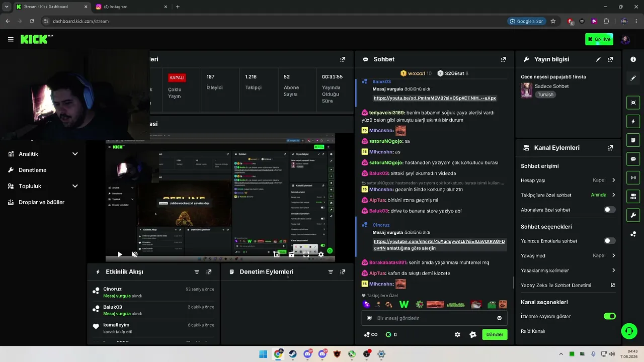Click the user avatar beside Go live
This screenshot has height=362, width=644.
pos(625,39)
